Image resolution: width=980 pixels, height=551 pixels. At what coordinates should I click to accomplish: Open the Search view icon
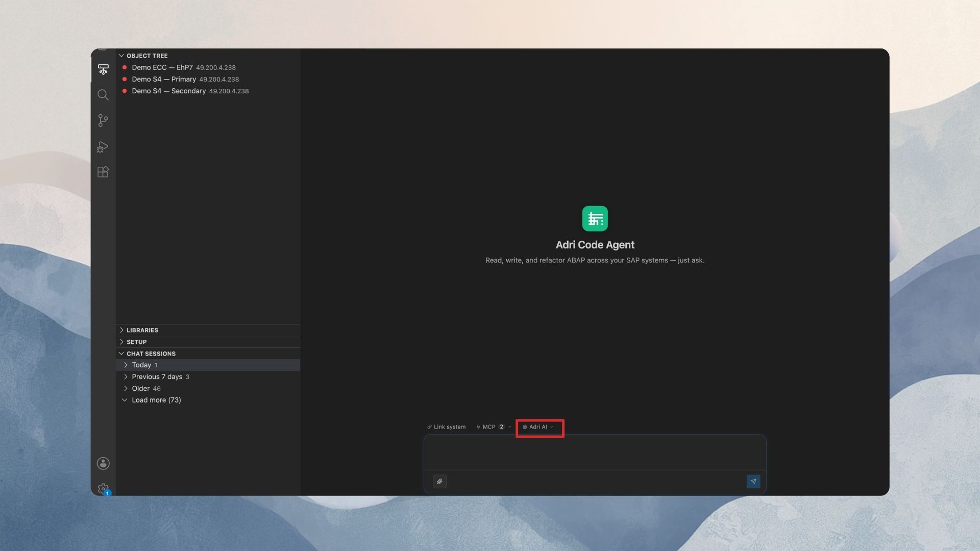(103, 95)
